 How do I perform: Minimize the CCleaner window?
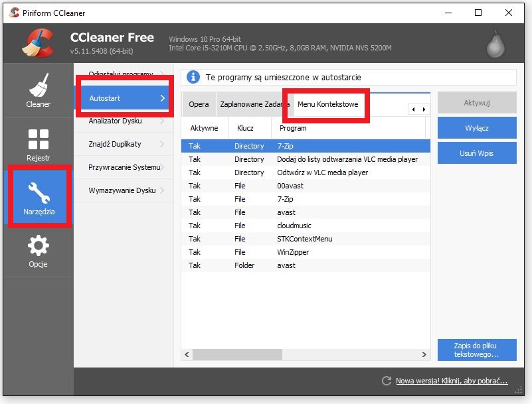[448, 13]
